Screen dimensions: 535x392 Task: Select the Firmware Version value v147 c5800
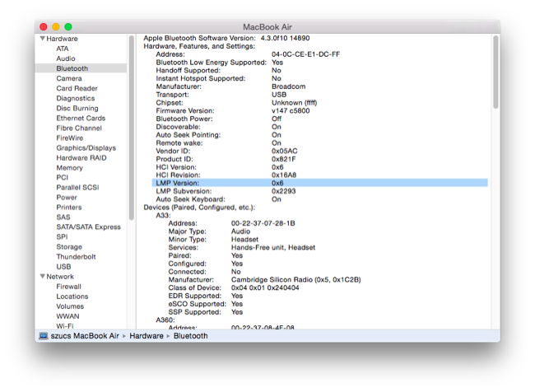point(291,110)
